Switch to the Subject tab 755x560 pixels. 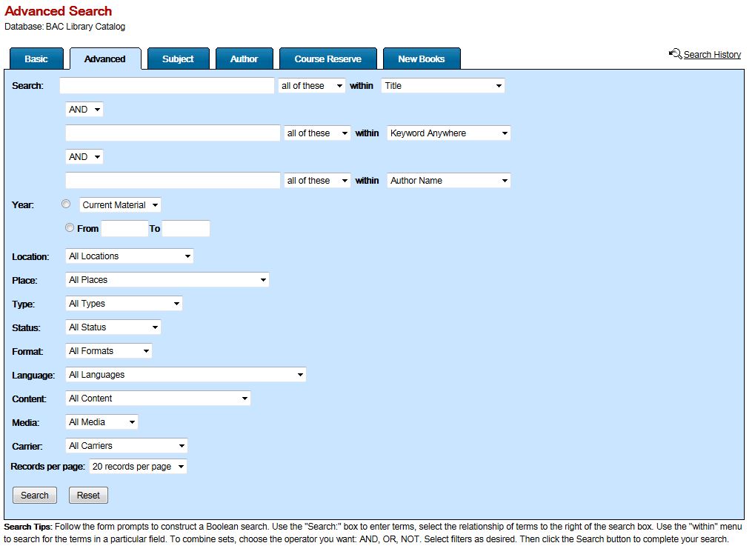(178, 59)
